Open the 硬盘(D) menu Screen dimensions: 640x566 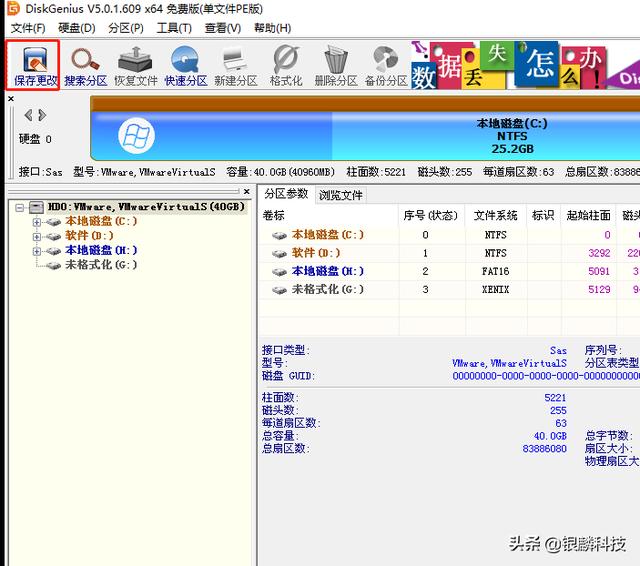point(76,28)
